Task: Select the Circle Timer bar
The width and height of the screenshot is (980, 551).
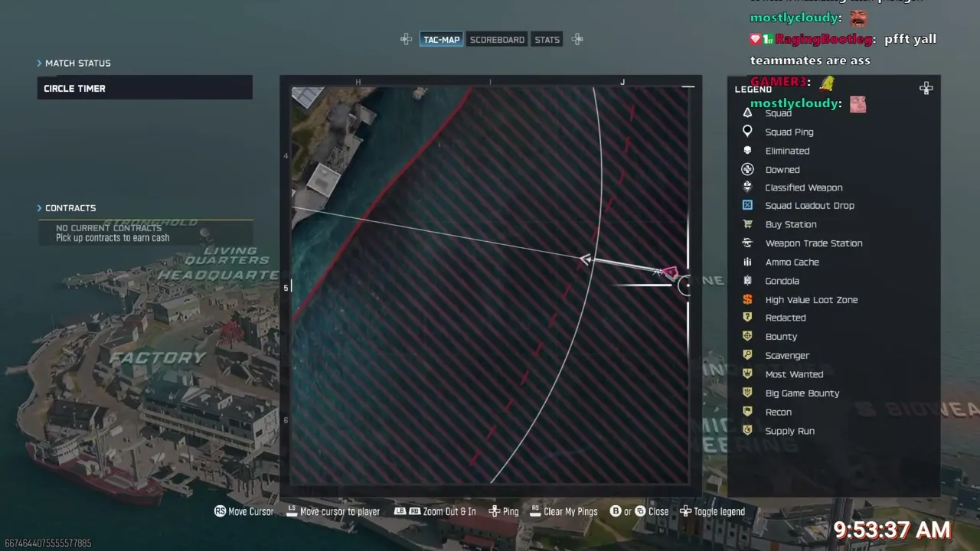Action: point(145,88)
